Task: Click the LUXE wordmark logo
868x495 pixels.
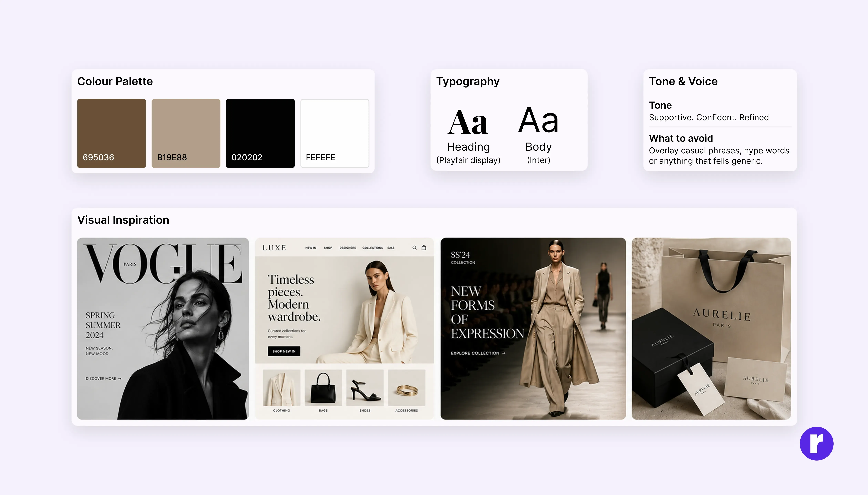Action: pyautogui.click(x=274, y=248)
